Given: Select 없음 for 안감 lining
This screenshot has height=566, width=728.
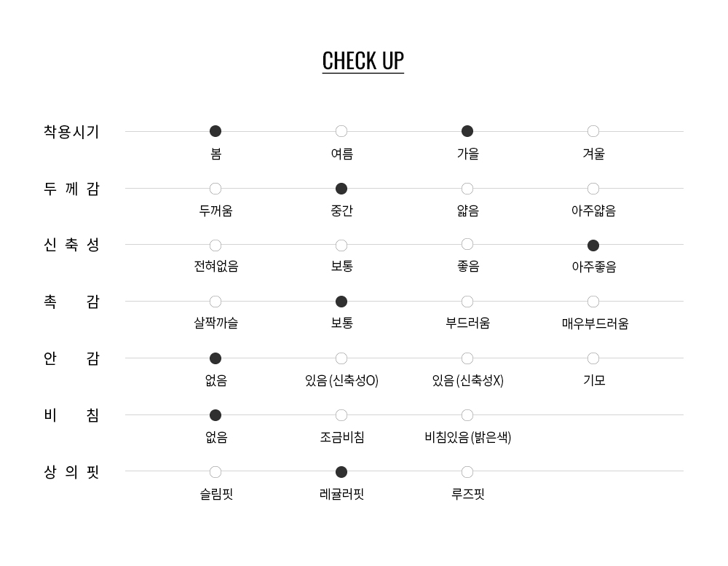Looking at the screenshot, I should click(x=215, y=358).
